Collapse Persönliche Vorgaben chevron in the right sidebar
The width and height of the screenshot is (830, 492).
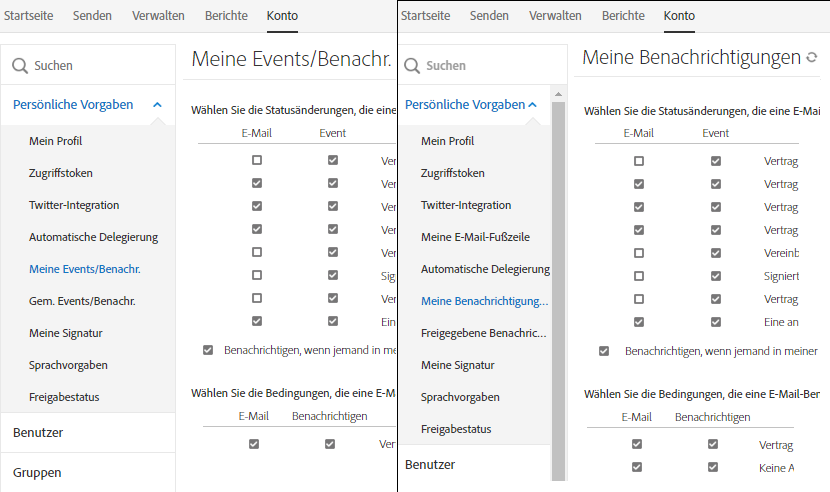[532, 104]
